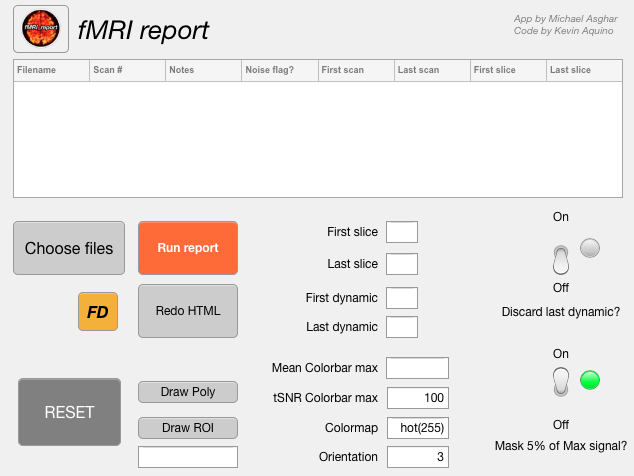This screenshot has height=476, width=634.
Task: Click 'App by Michael Asghar' credit text
Action: point(565,19)
